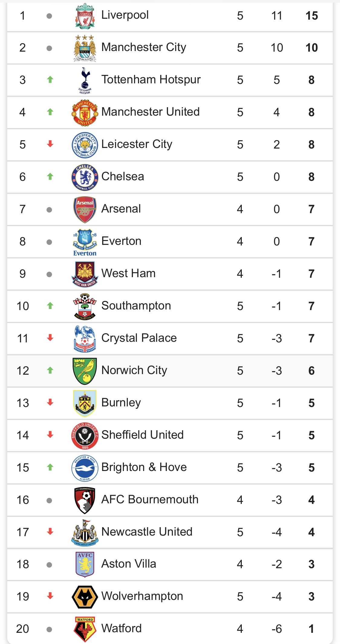
Task: Click the Watford club crest
Action: (85, 629)
